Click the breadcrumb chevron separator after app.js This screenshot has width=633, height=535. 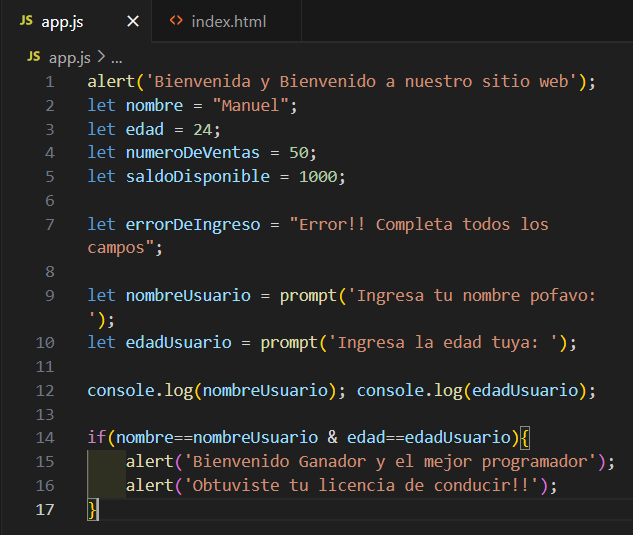click(x=101, y=57)
